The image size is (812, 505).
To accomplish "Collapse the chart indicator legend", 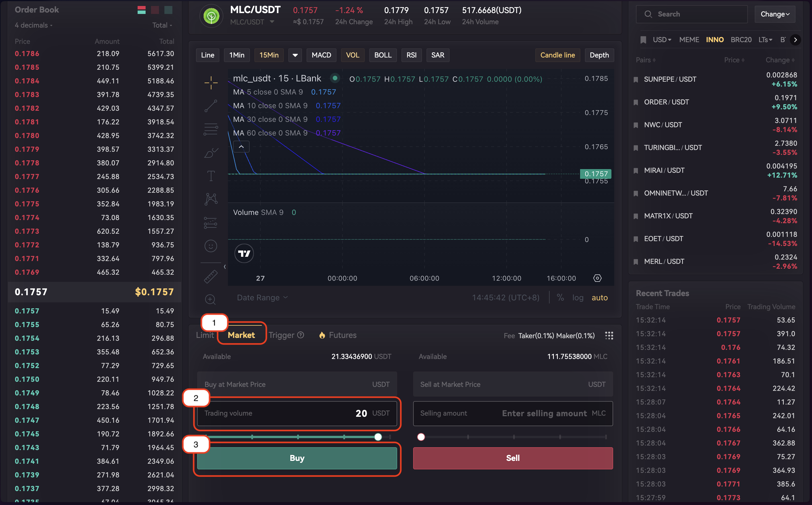I will point(241,147).
